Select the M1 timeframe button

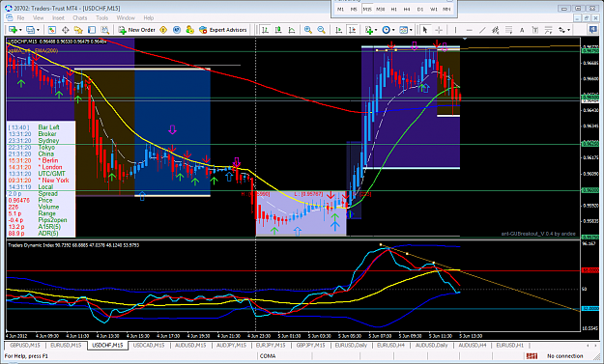tap(340, 9)
